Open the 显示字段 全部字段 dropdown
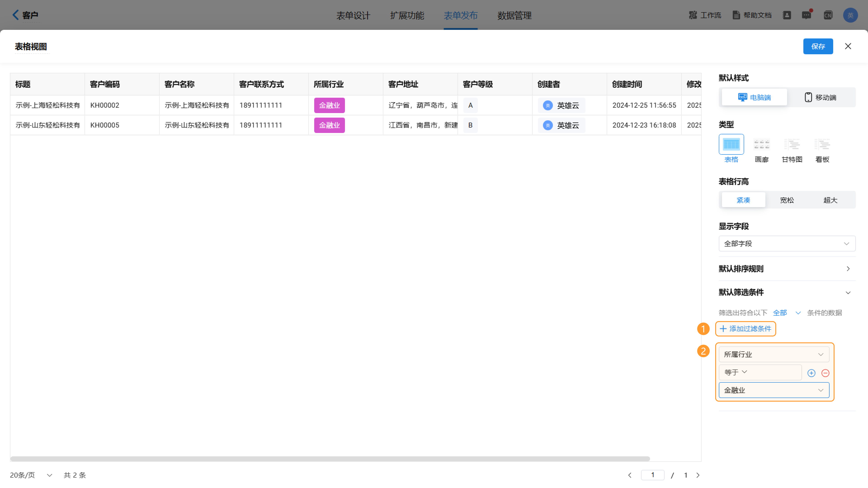The height and width of the screenshot is (488, 868). [787, 243]
